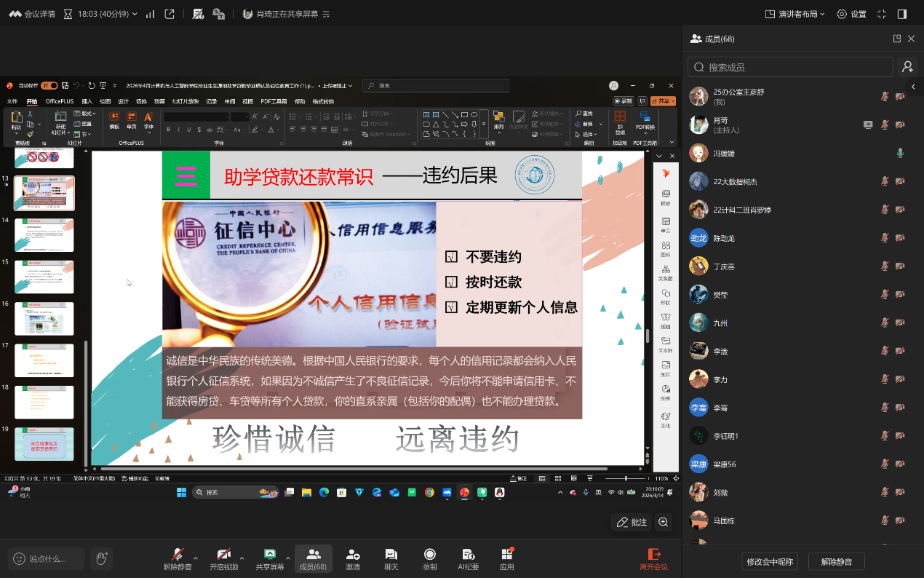
Task: Open the arrow next to 共享屏幕
Action: click(x=288, y=558)
